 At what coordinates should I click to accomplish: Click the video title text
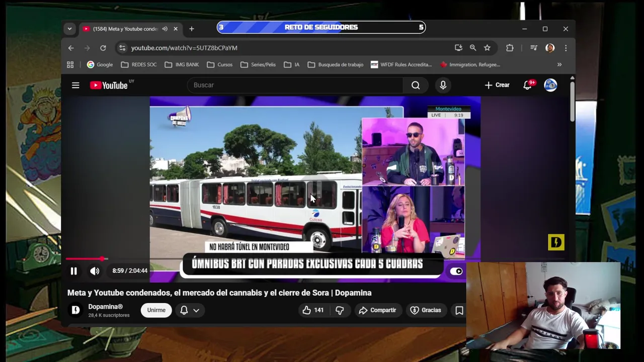tap(219, 293)
